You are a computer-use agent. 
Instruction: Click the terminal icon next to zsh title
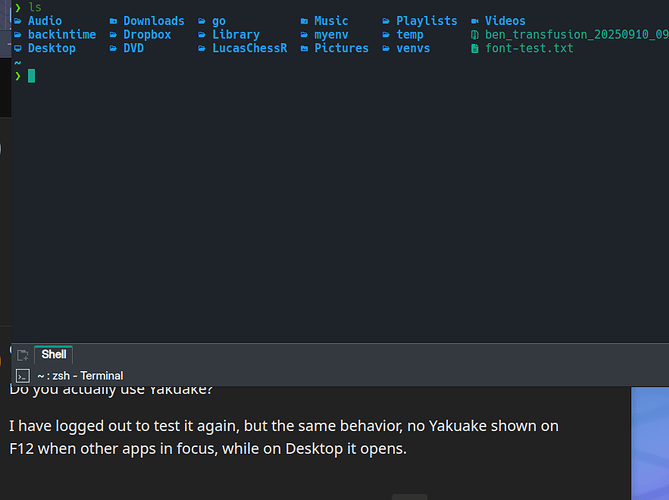(x=23, y=376)
